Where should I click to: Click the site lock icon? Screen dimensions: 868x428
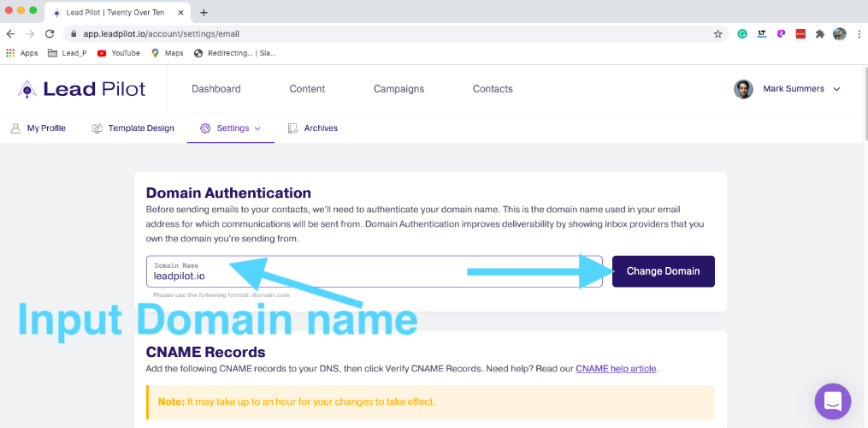coord(74,34)
